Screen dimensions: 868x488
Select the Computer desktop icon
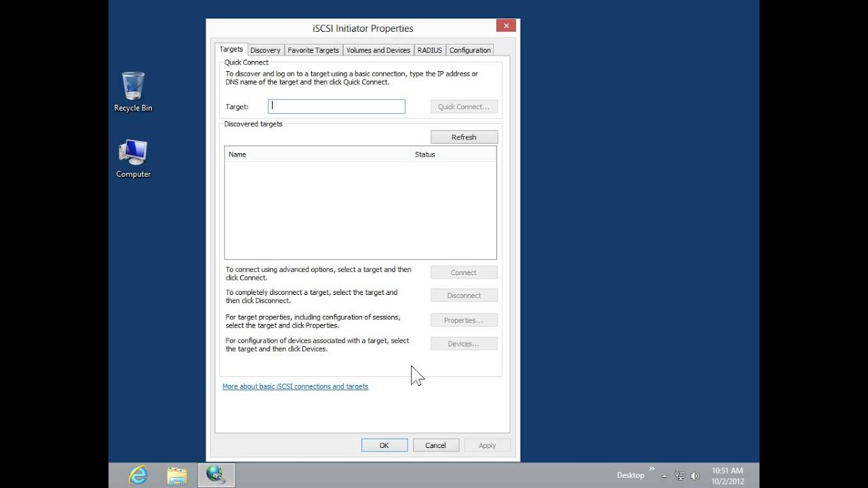(133, 159)
